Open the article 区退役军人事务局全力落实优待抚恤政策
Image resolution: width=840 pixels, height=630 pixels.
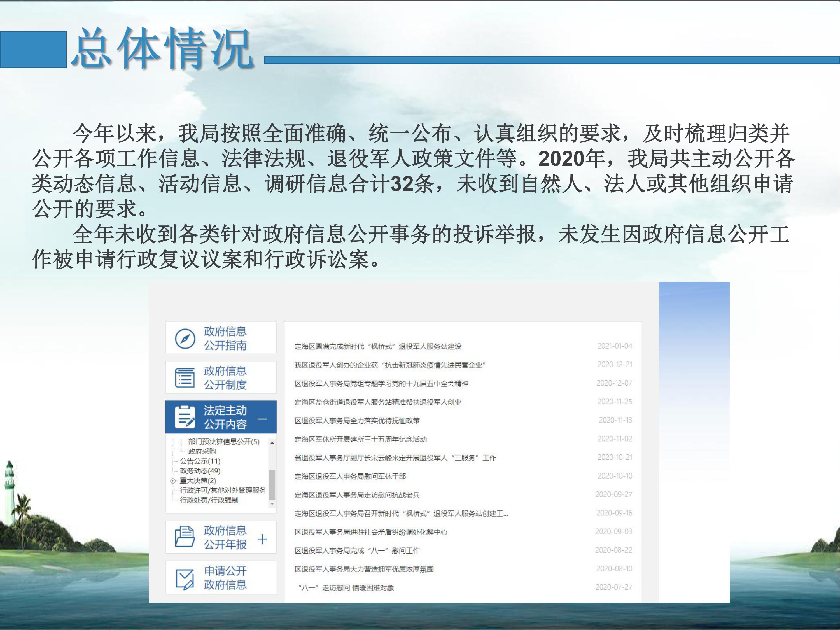[357, 421]
